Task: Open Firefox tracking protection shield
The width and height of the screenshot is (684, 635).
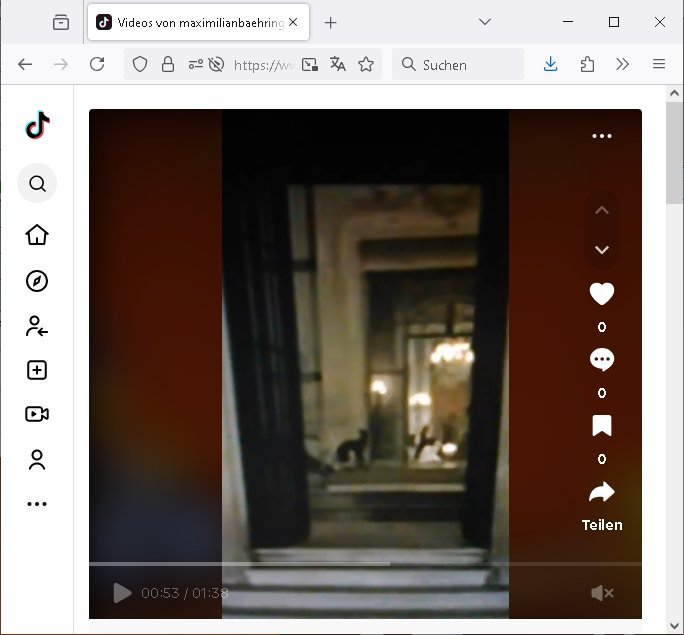Action: pyautogui.click(x=140, y=65)
